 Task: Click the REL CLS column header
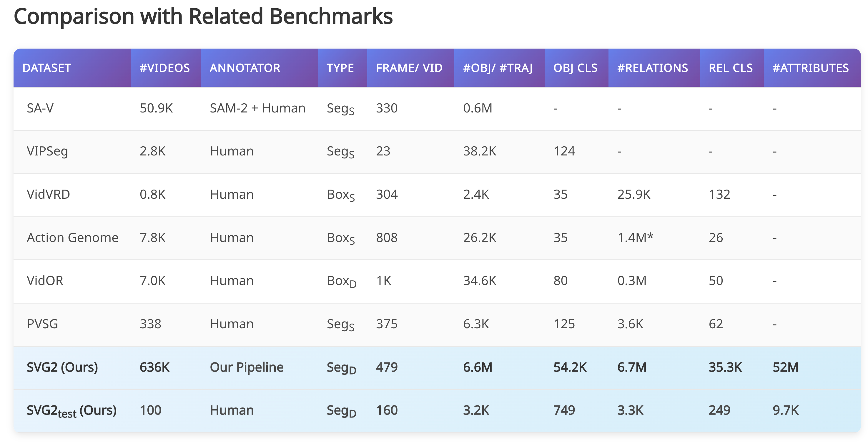click(x=731, y=68)
